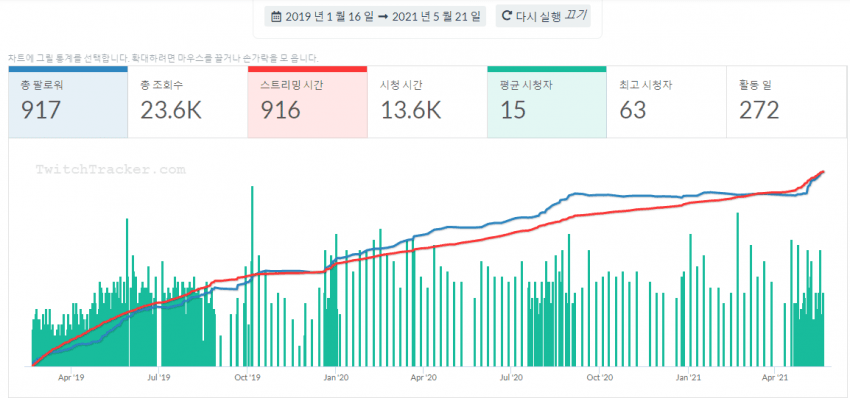850x398 pixels.
Task: Click the 다시 실행 replay button
Action: point(543,16)
